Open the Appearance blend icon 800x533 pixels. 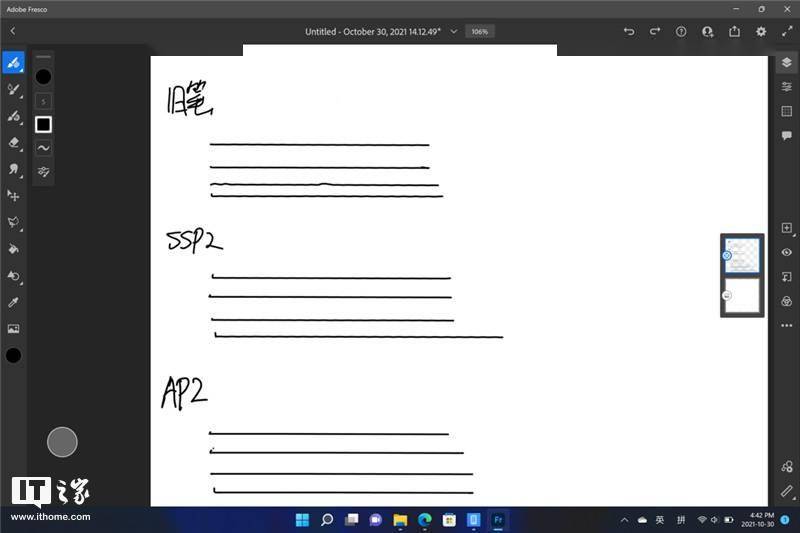[x=786, y=301]
